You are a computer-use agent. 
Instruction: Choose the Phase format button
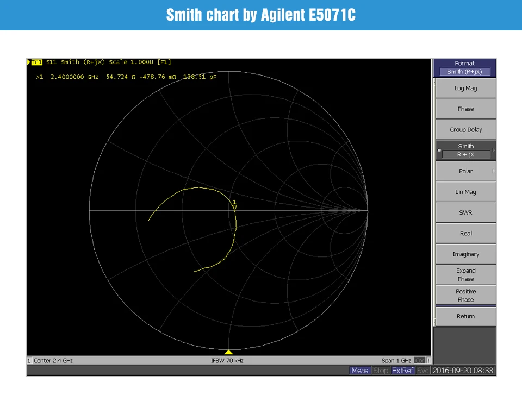465,109
